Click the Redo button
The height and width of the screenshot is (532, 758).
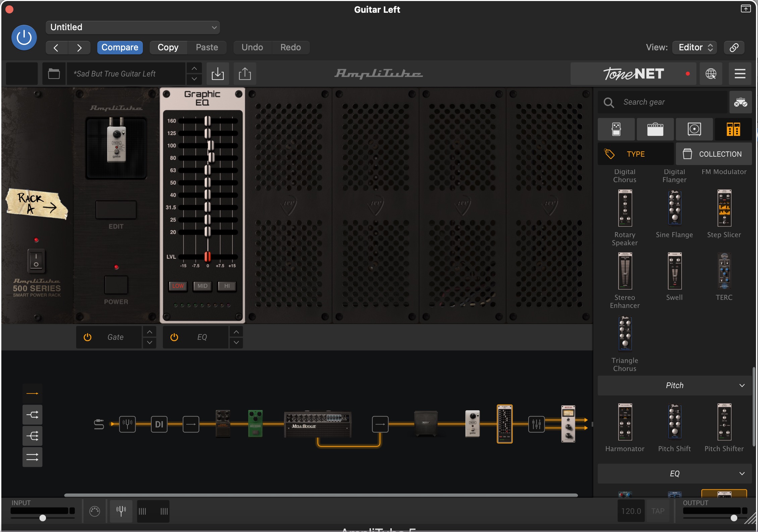pyautogui.click(x=290, y=48)
